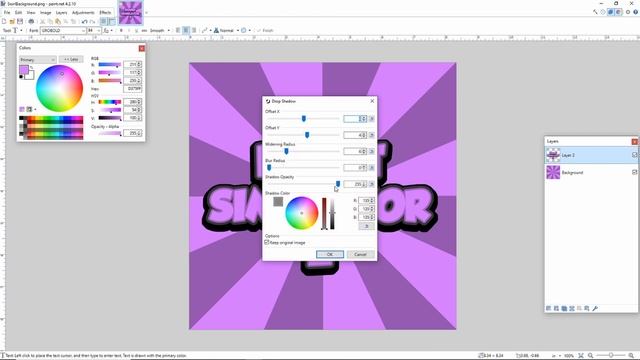Toggle the pixel grid toolbar icon
This screenshot has height=360, width=640.
coord(104,22)
